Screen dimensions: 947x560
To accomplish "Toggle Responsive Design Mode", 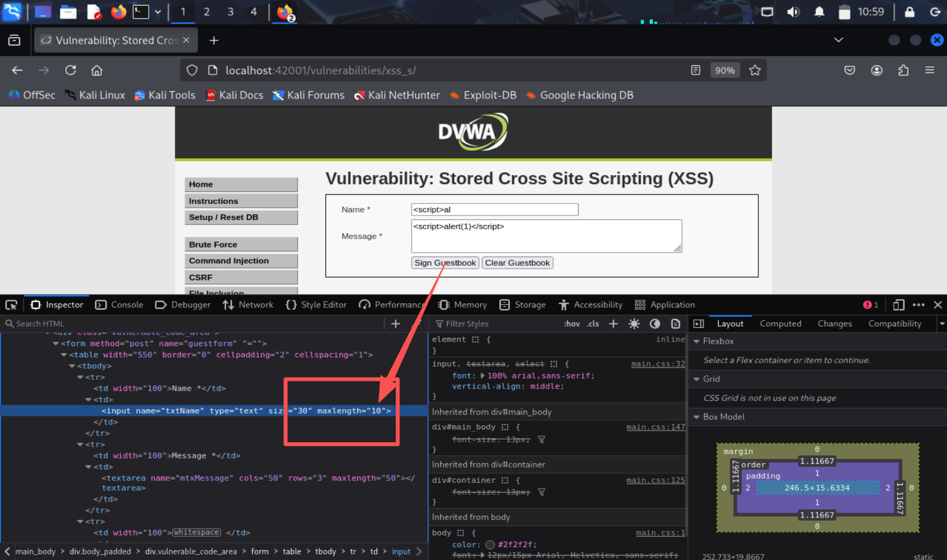I will point(899,305).
